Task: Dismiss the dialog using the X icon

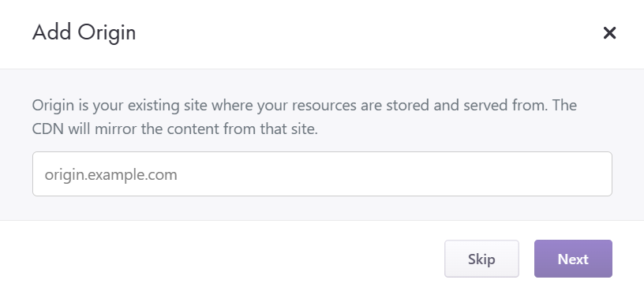Action: tap(609, 33)
